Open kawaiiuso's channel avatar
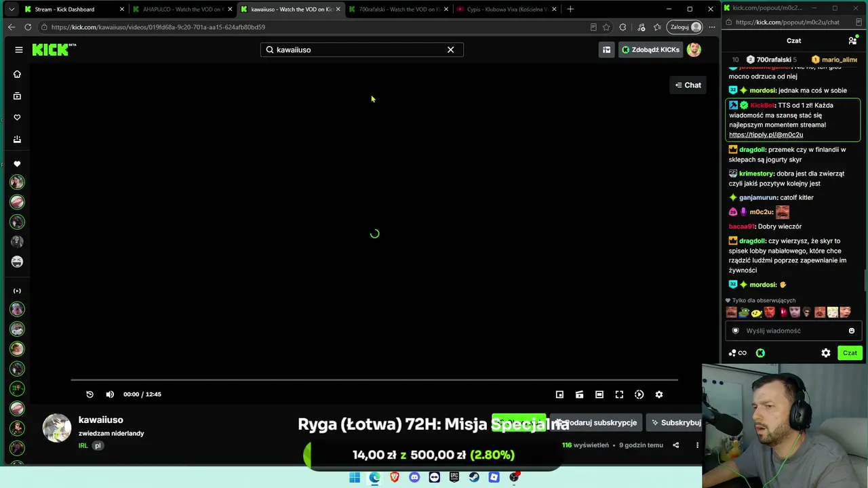 [57, 428]
